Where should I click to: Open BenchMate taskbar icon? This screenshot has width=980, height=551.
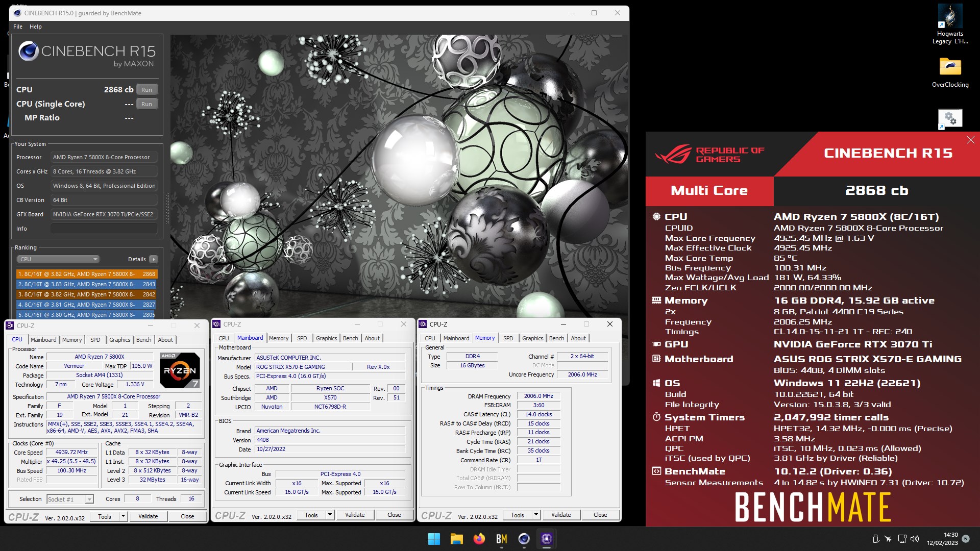tap(501, 539)
